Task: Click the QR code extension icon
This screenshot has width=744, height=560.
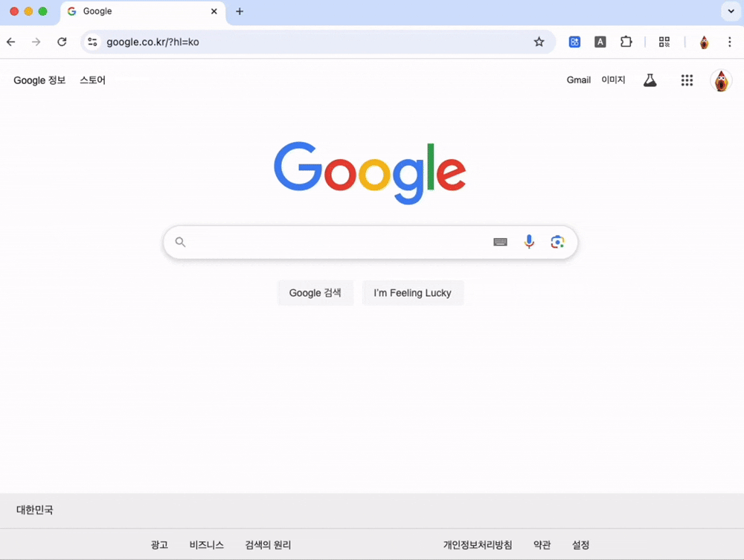Action: click(x=664, y=42)
